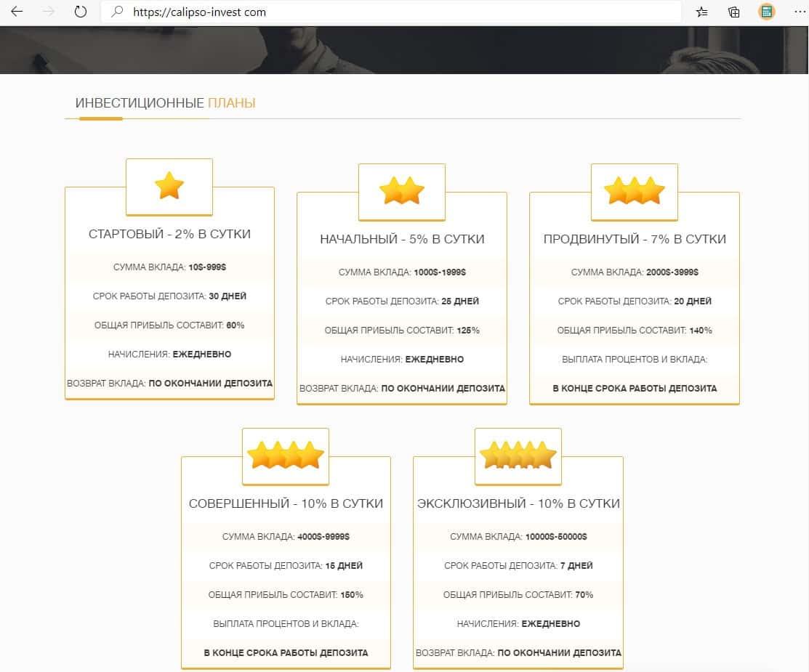Image resolution: width=809 pixels, height=672 pixels.
Task: Click the deposit amount 2000$-3999$
Action: point(672,272)
